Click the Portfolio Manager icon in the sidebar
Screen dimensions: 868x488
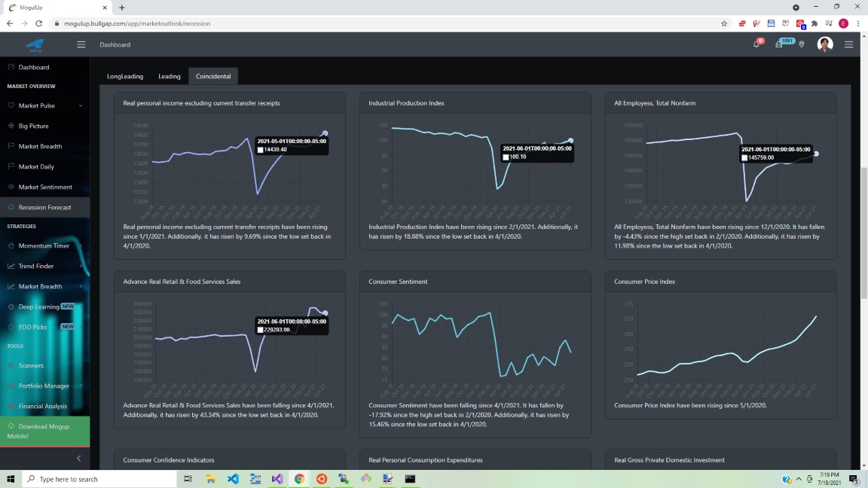11,386
